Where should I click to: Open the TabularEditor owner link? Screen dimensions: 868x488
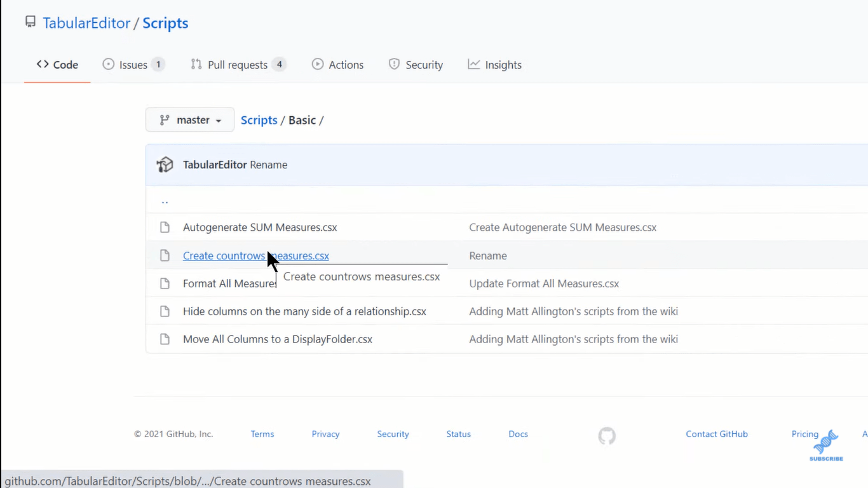(86, 23)
